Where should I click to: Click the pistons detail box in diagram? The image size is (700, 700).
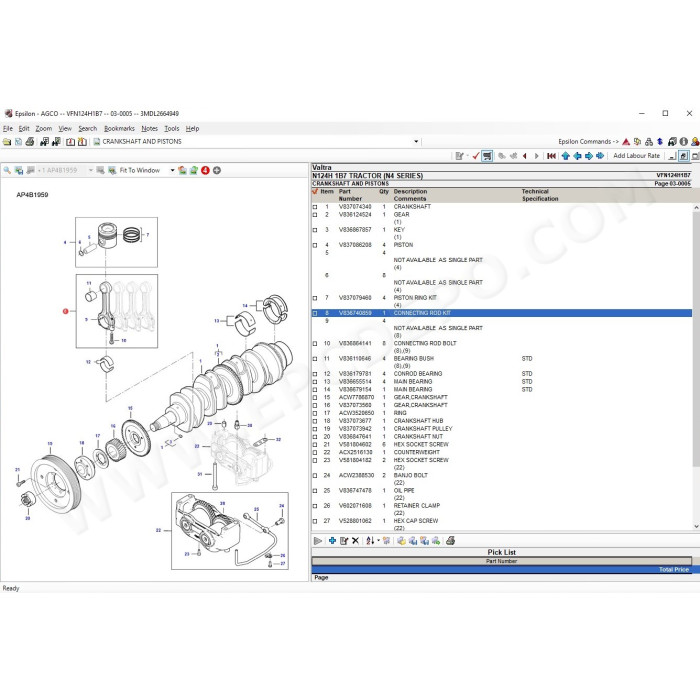point(116,242)
